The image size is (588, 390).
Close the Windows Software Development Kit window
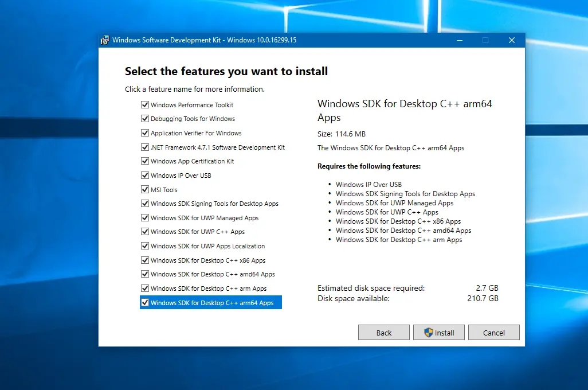pyautogui.click(x=512, y=40)
